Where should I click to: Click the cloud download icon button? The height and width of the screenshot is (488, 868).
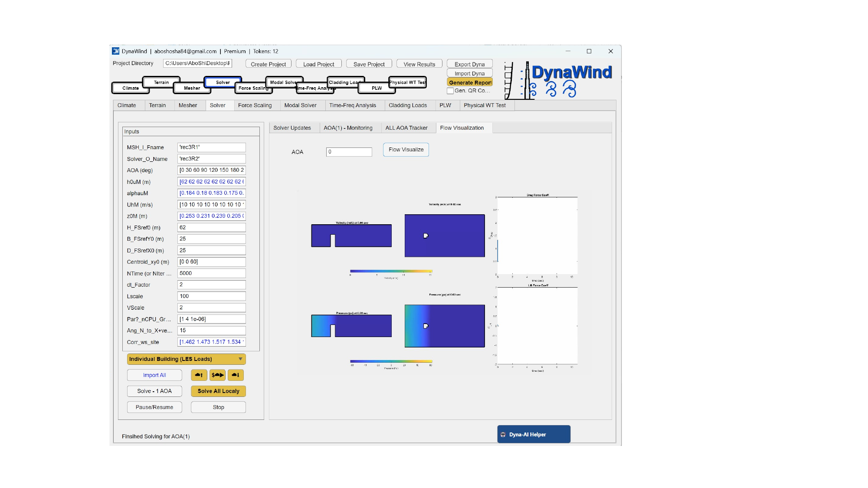[x=236, y=375]
